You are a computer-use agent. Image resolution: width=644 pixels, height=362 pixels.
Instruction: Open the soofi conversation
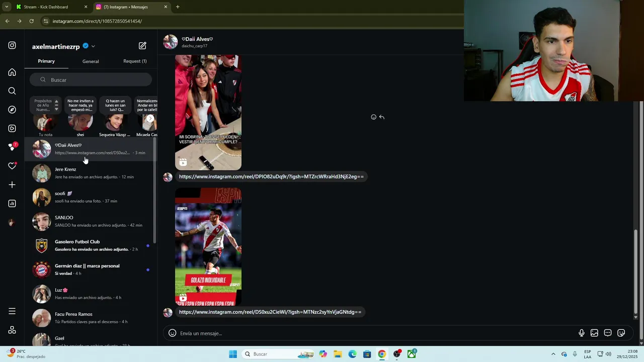pyautogui.click(x=91, y=197)
